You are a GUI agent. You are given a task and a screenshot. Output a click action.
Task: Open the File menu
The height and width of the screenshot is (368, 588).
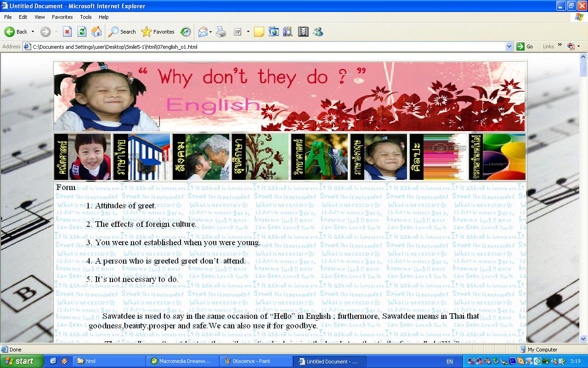[8, 17]
